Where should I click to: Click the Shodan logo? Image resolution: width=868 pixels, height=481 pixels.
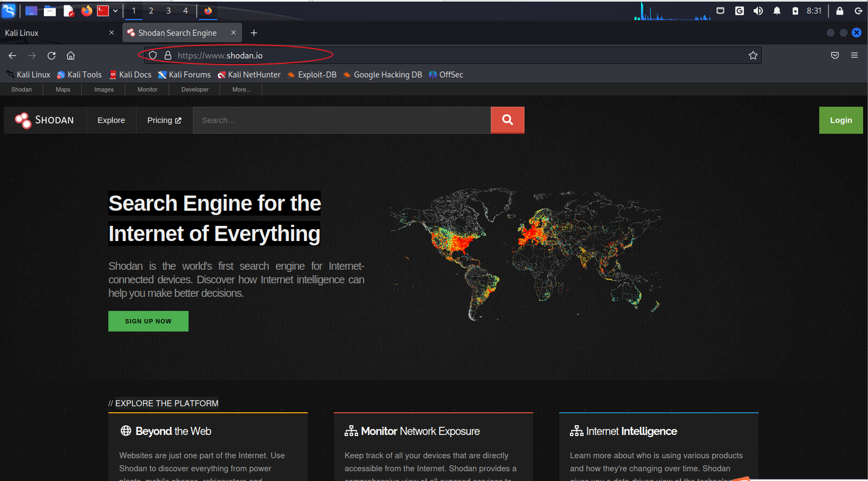point(44,120)
